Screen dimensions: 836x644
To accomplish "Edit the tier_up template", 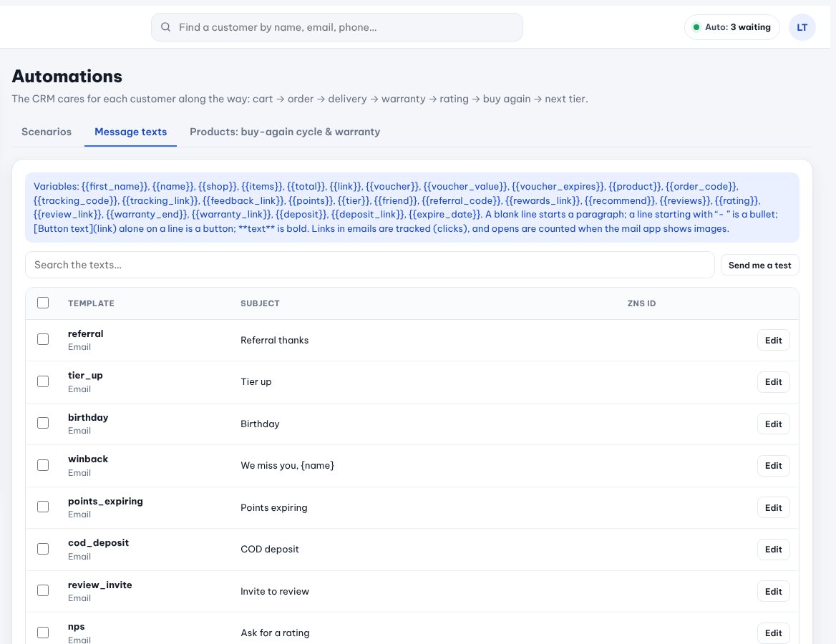I will 773,381.
